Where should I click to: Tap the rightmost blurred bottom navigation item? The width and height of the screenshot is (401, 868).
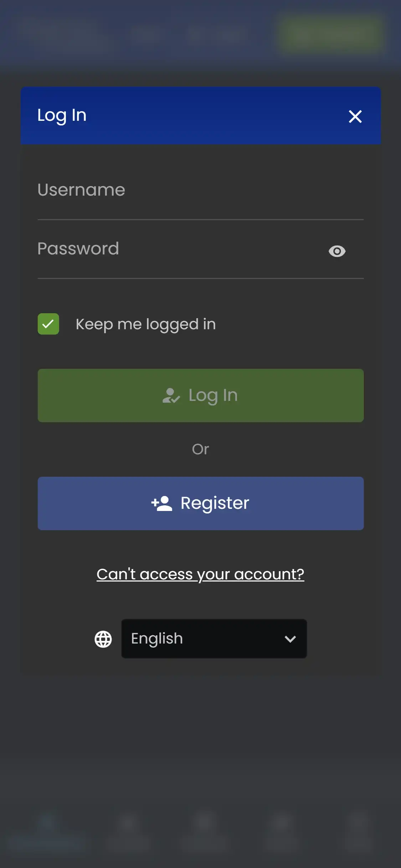358,830
